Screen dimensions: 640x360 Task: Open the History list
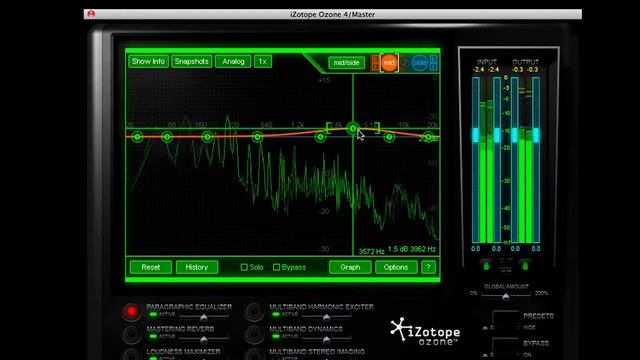pyautogui.click(x=197, y=267)
